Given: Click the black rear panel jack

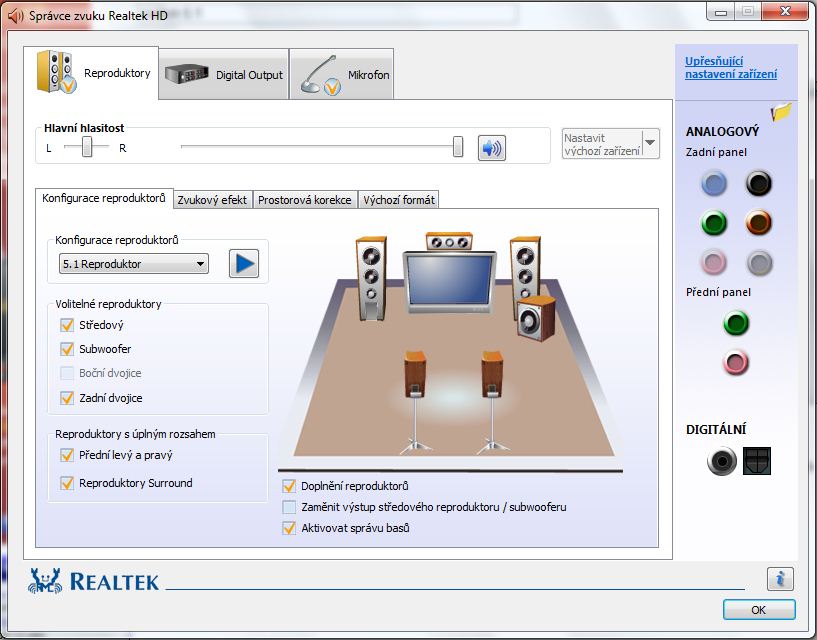Looking at the screenshot, I should 759,183.
